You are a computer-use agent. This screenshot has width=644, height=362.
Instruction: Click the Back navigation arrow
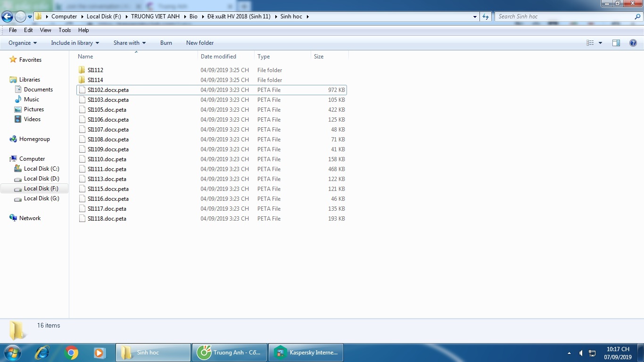pyautogui.click(x=7, y=17)
